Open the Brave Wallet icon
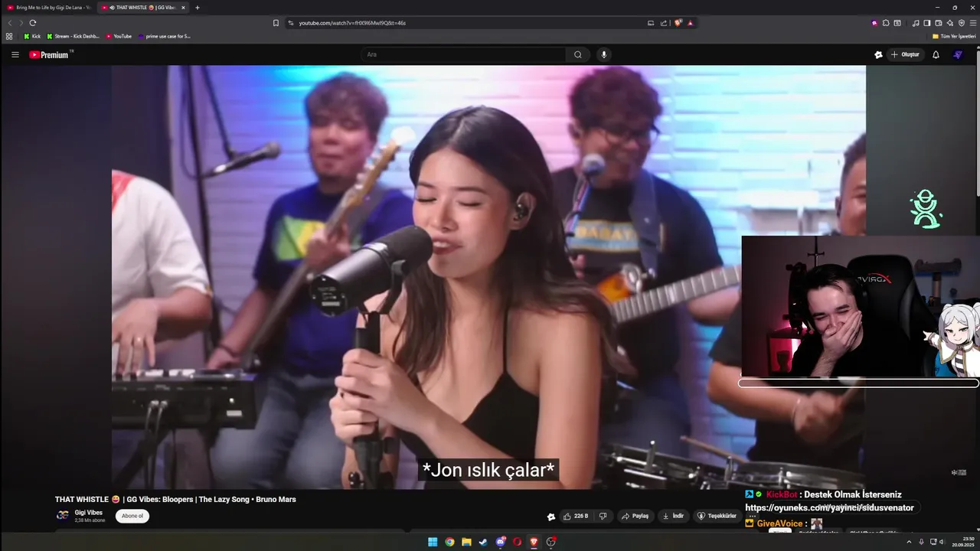 click(x=939, y=23)
